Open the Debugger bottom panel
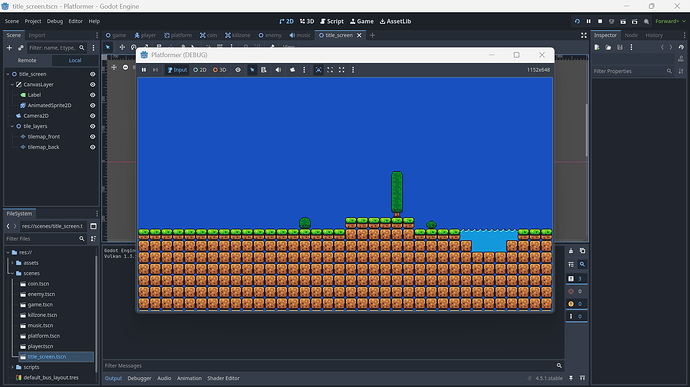 pos(139,378)
